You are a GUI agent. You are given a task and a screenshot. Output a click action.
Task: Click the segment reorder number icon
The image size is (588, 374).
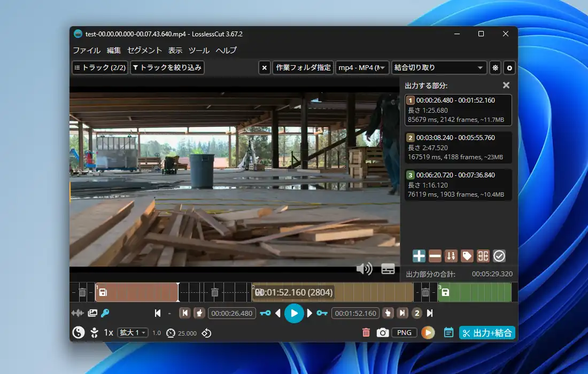(x=451, y=256)
